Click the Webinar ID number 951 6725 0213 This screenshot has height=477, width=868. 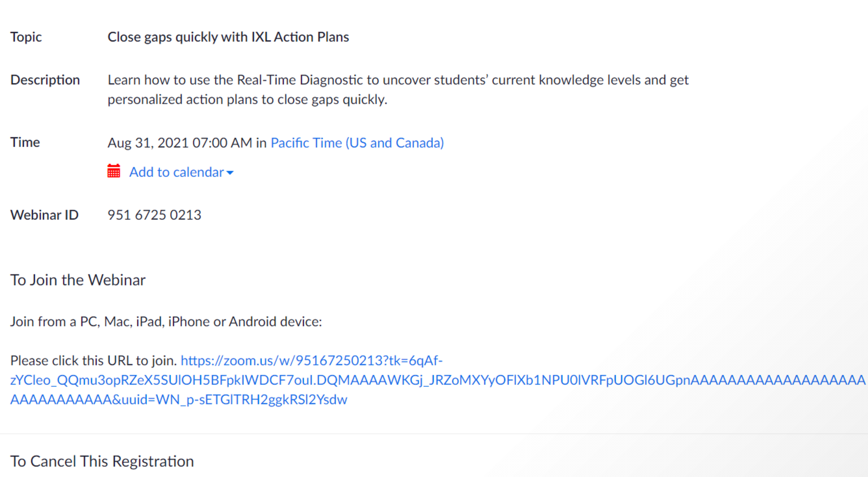[x=154, y=215]
